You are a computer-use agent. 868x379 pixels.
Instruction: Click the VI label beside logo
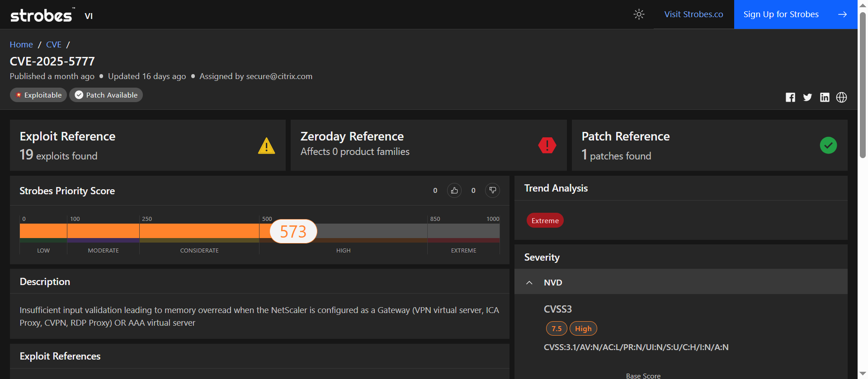pos(89,16)
